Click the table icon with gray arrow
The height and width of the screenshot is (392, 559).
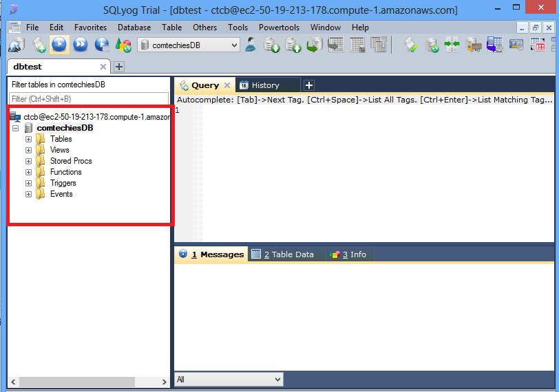335,45
